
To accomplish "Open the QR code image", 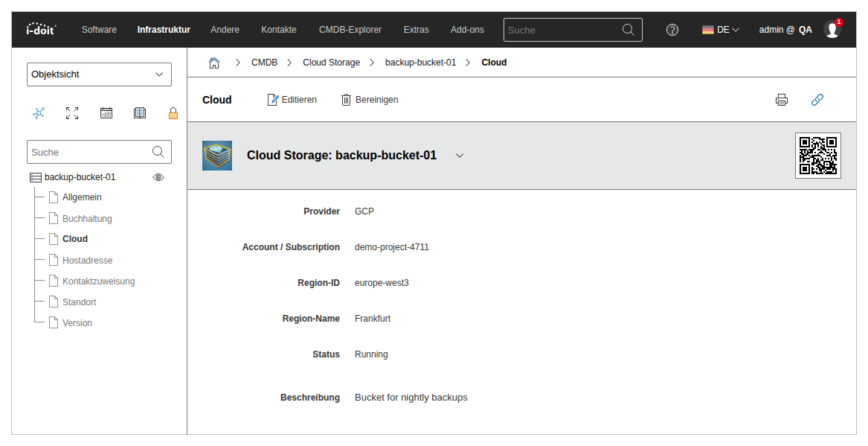I will tap(818, 156).
